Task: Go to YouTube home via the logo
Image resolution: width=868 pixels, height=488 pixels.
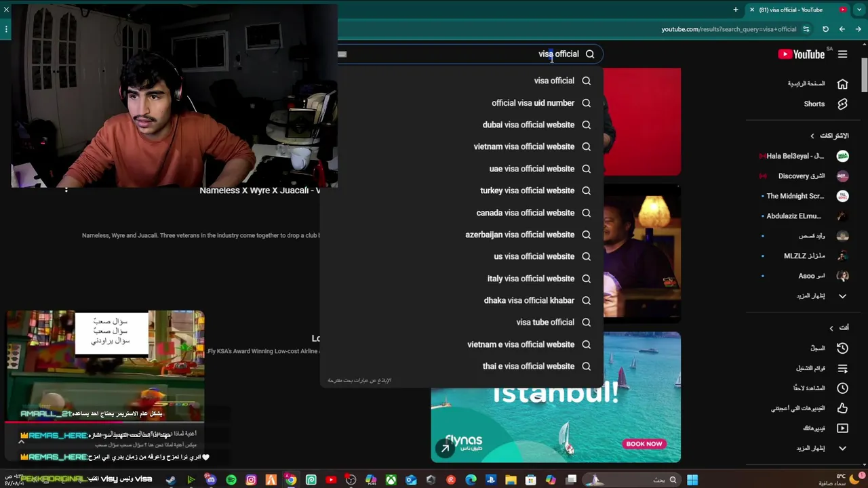Action: 801,54
